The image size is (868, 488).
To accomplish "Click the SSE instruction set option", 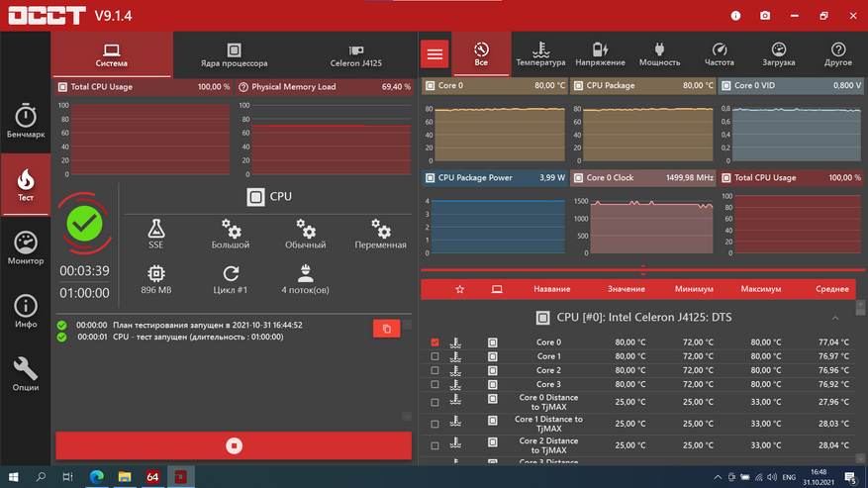I will (156, 234).
